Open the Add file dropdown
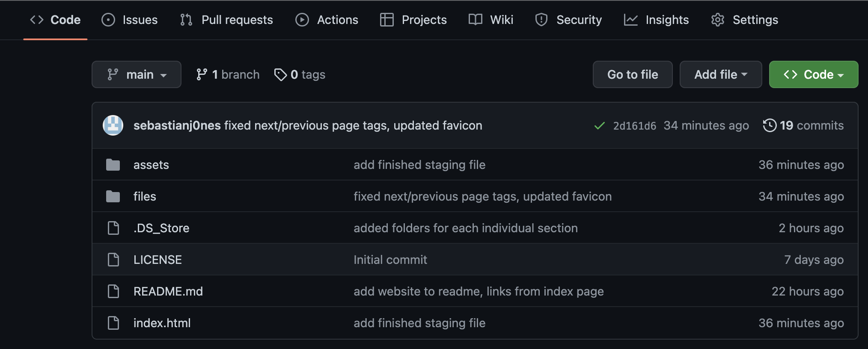 point(721,74)
